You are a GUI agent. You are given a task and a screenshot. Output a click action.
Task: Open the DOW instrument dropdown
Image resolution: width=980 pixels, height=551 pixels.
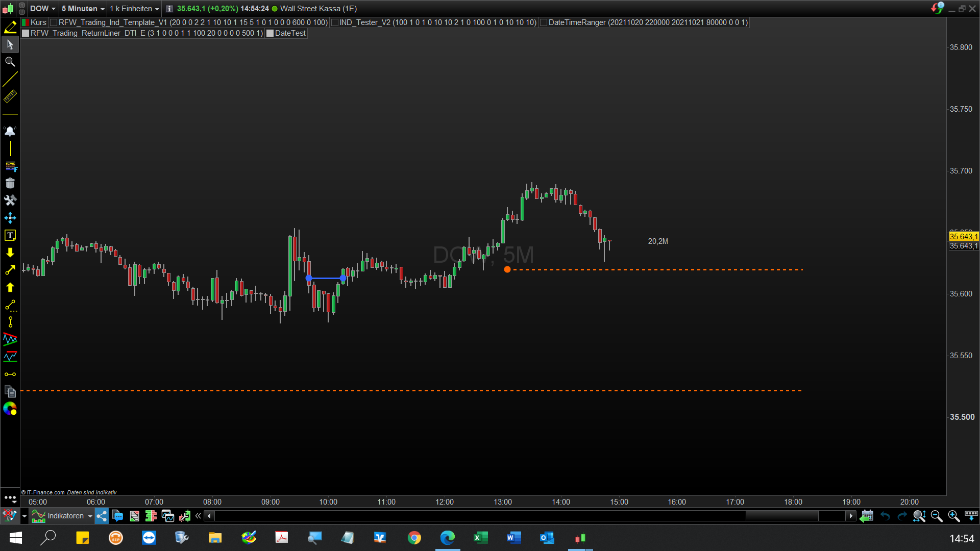53,9
